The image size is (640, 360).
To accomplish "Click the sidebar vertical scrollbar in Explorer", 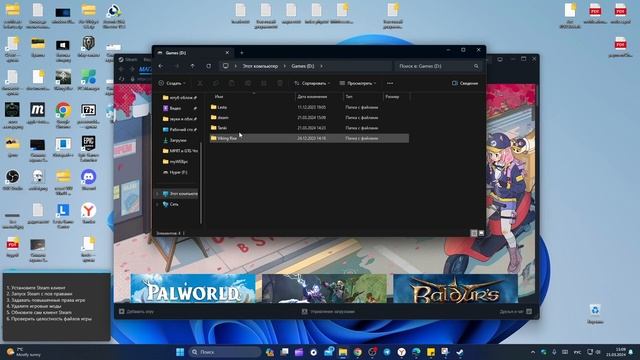I will tap(201, 182).
